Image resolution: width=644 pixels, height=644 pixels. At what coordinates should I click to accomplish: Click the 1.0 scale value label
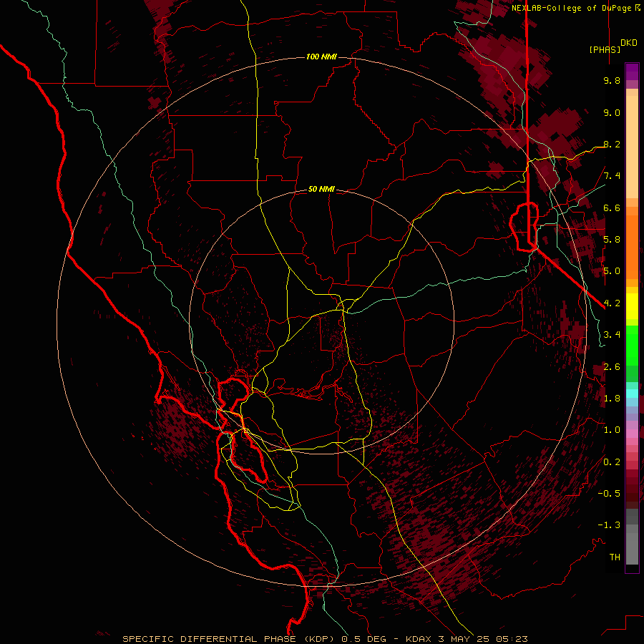[612, 430]
